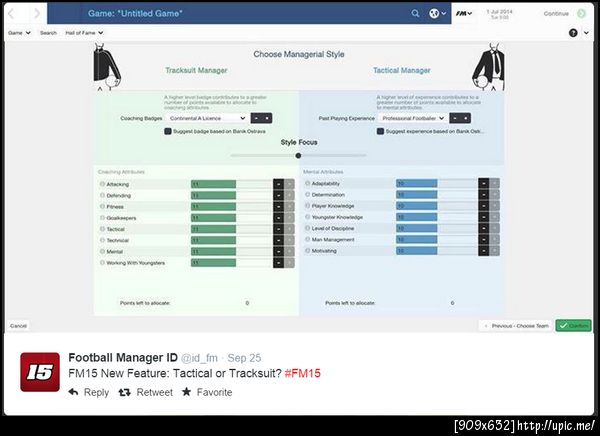The image size is (600, 436).
Task: Click the #FM15 hashtag
Action: coord(303,373)
